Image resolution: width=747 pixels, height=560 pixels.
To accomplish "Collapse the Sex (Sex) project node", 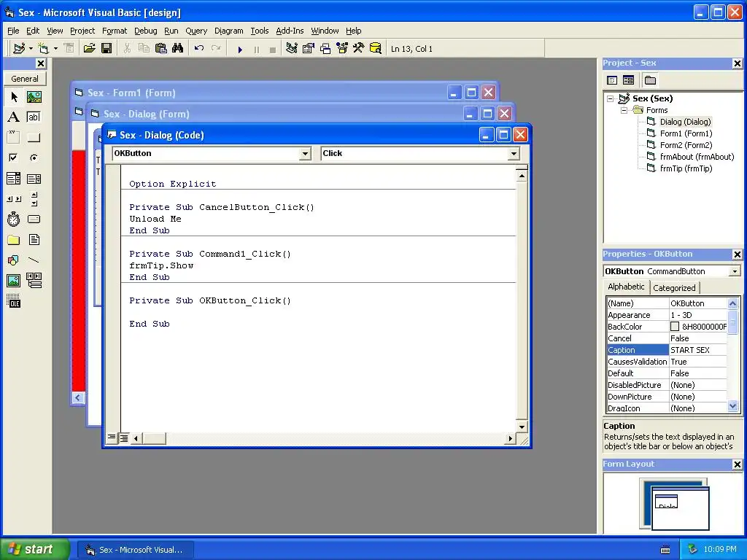I will pos(611,98).
